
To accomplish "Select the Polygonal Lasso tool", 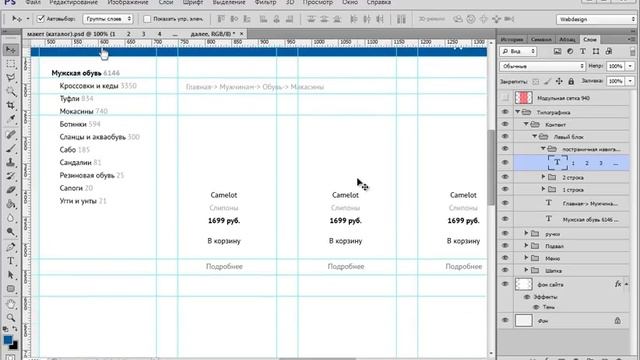I will [x=11, y=78].
